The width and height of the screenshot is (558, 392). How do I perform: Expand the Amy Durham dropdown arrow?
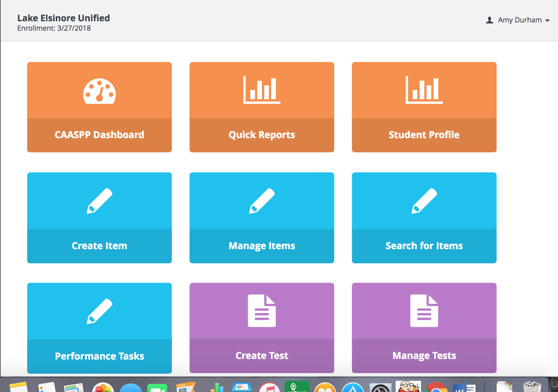tap(547, 20)
